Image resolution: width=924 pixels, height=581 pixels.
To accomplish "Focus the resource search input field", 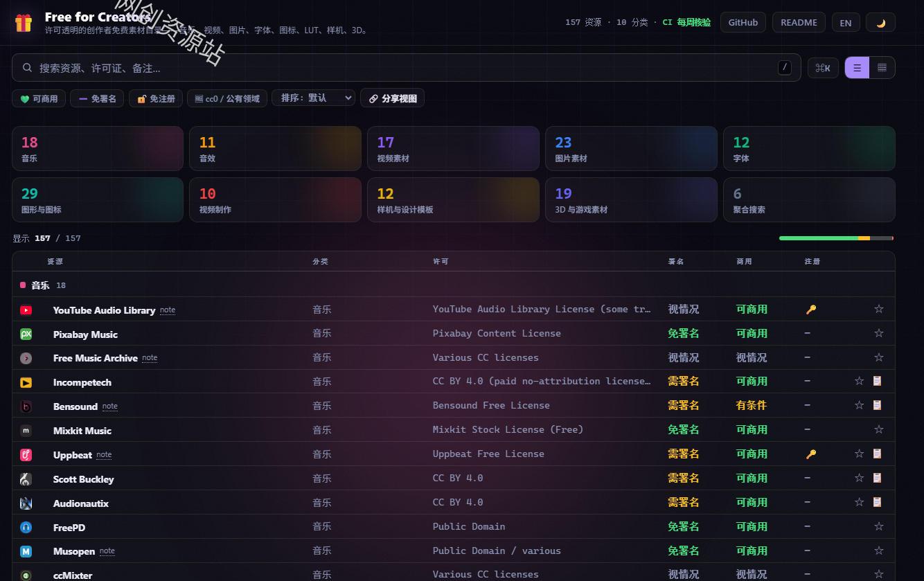I will tap(407, 68).
